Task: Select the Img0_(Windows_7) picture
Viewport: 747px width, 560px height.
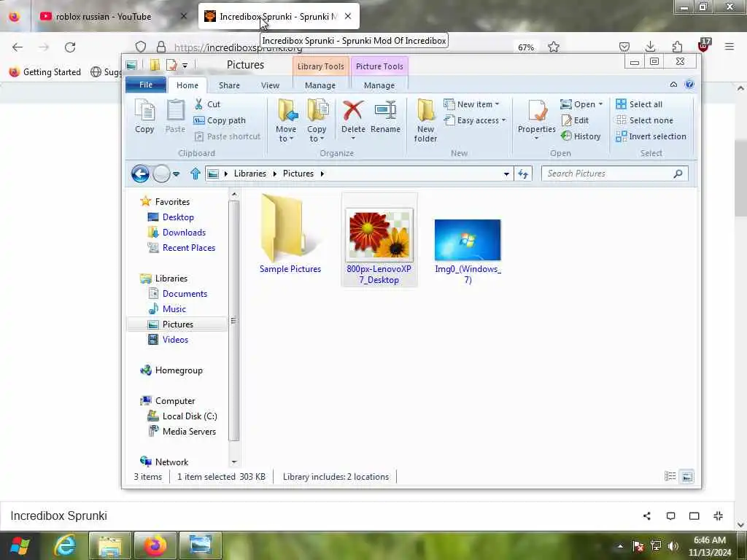Action: 468,252
